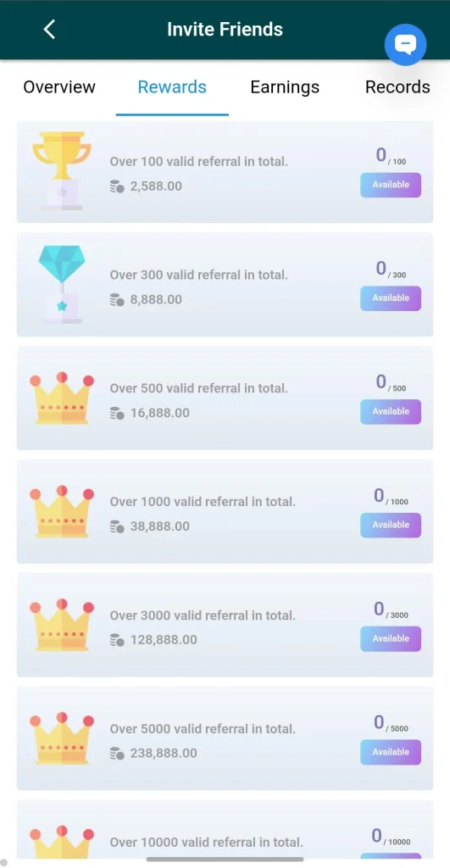This screenshot has height=868, width=450.
Task: Go back using the header arrow
Action: tap(49, 30)
